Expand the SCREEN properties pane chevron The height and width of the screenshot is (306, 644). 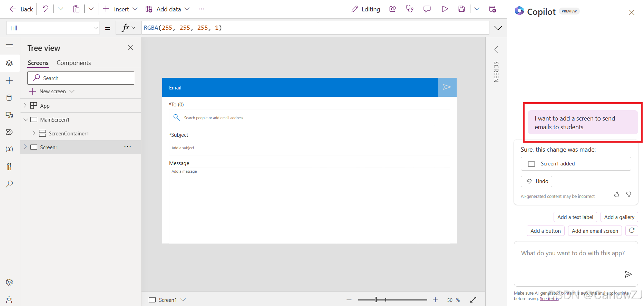pos(496,49)
